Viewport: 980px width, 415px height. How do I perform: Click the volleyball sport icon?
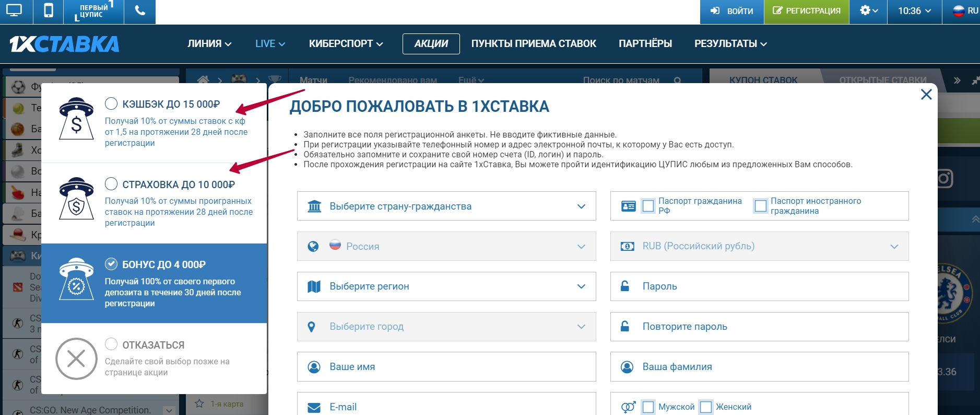[18, 171]
